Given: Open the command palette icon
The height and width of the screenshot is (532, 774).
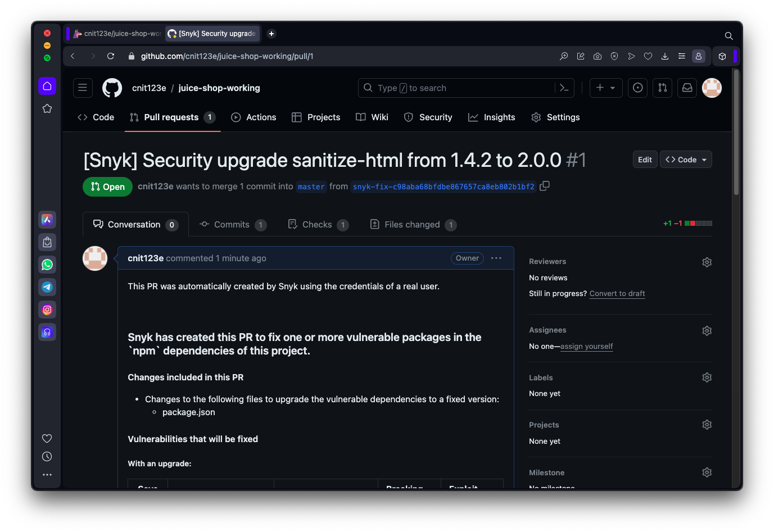Looking at the screenshot, I should (564, 88).
